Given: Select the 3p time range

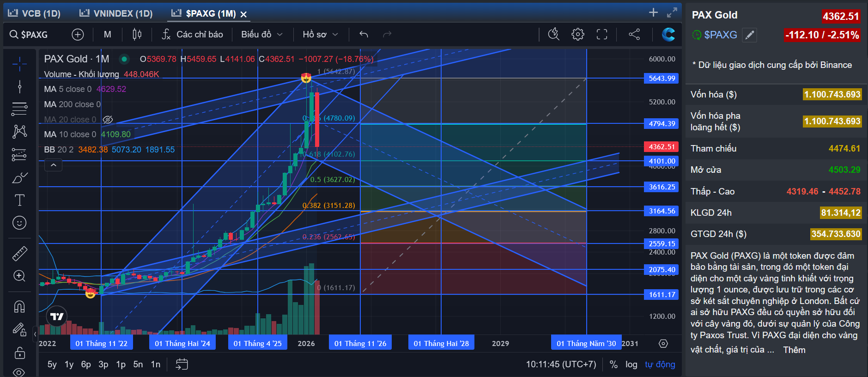Looking at the screenshot, I should (103, 365).
